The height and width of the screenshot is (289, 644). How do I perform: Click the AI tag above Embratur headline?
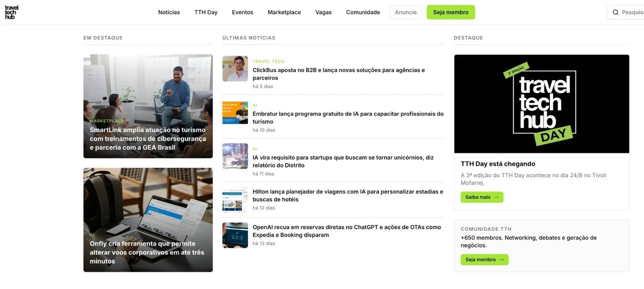[x=255, y=105]
